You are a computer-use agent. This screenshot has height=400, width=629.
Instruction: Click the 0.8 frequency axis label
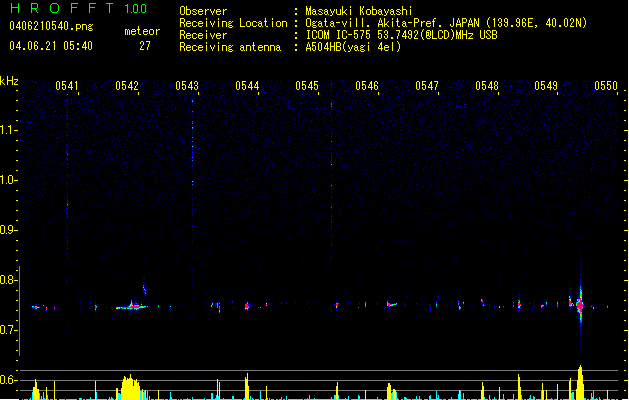[x=8, y=280]
